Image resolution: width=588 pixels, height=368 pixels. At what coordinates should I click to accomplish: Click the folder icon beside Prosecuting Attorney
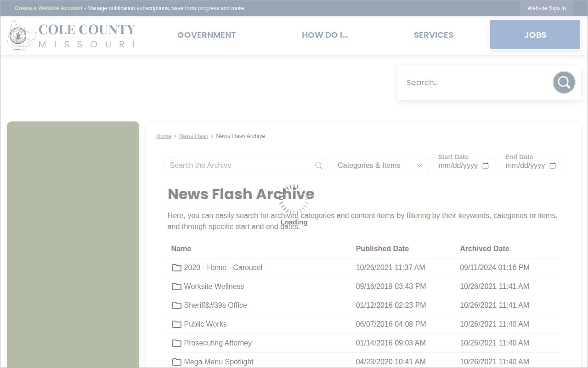coord(177,343)
